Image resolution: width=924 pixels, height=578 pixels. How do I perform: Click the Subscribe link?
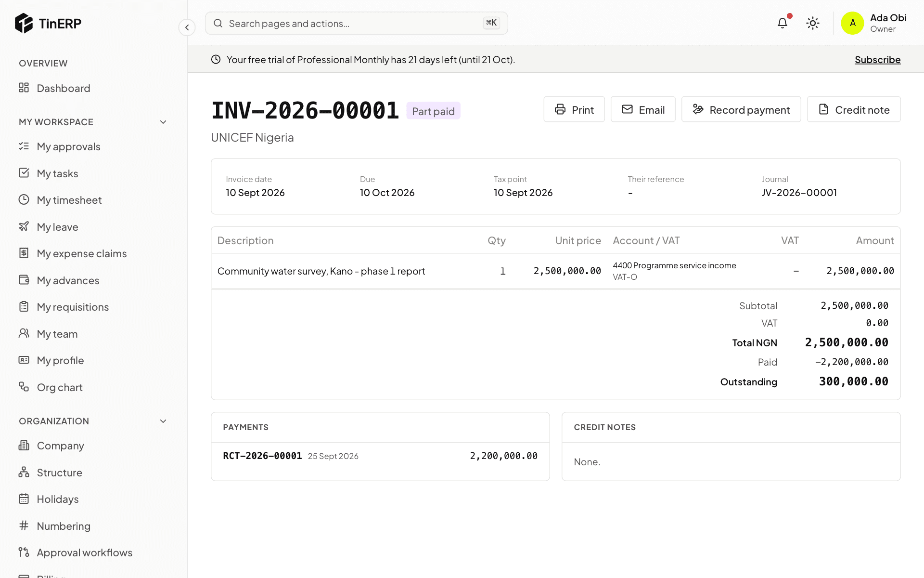[x=877, y=60]
